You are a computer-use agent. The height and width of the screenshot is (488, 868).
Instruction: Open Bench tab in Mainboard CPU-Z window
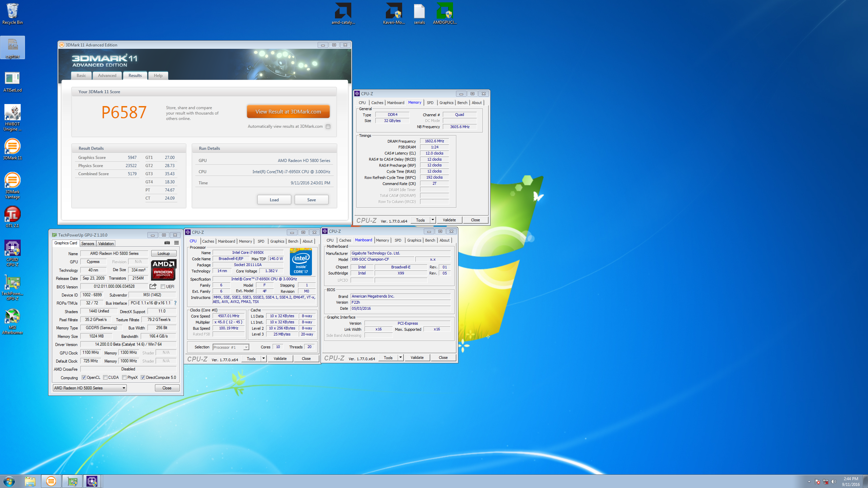click(430, 240)
